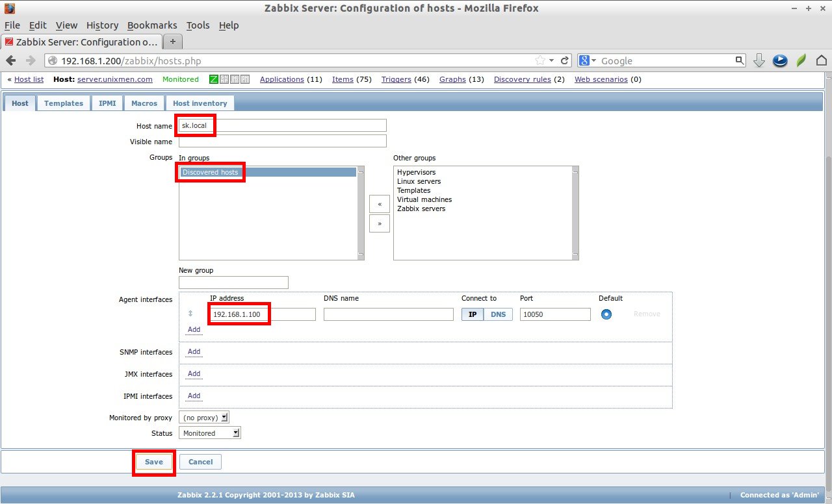Add an SNMP interface
The height and width of the screenshot is (504, 832).
coord(194,352)
